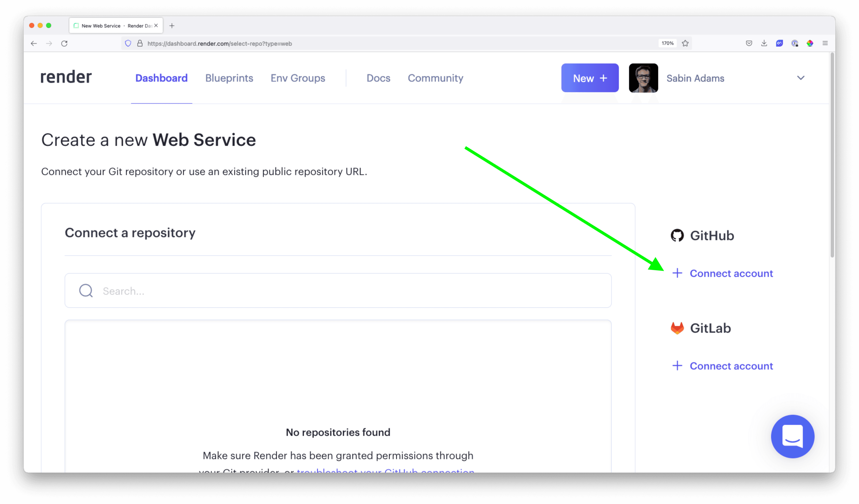Go back with the browser back arrow
859x504 pixels.
[x=34, y=43]
